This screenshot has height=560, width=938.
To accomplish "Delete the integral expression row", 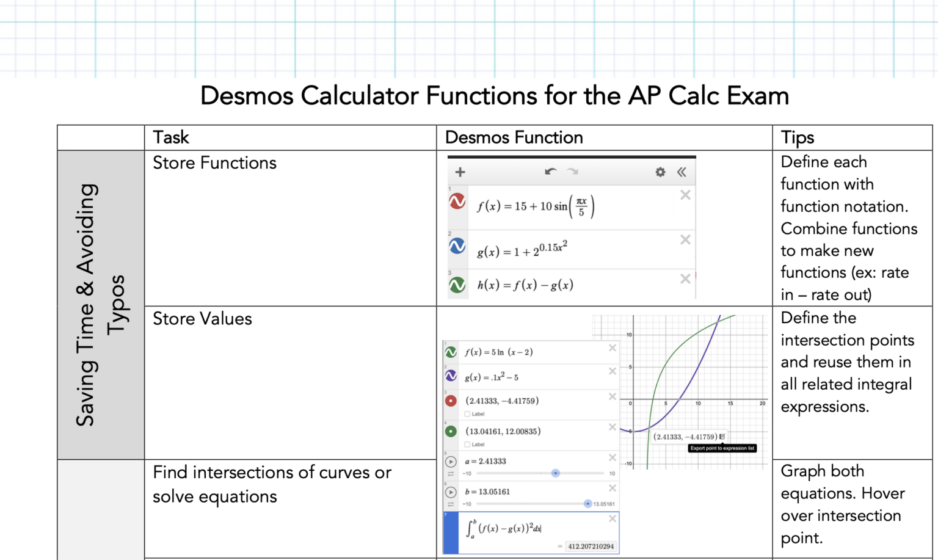I will coord(613,518).
